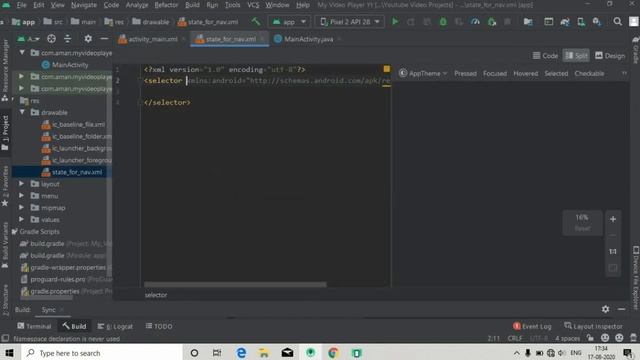Expand the values folder

(21, 220)
